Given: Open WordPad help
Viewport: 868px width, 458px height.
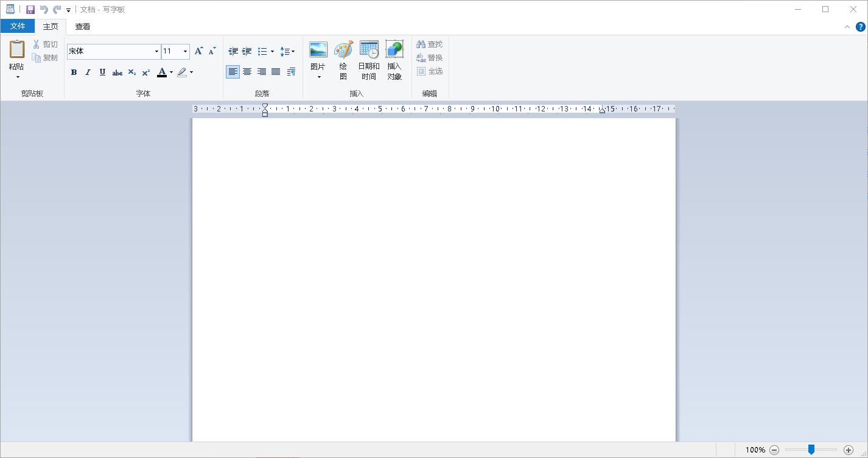Looking at the screenshot, I should pyautogui.click(x=861, y=27).
